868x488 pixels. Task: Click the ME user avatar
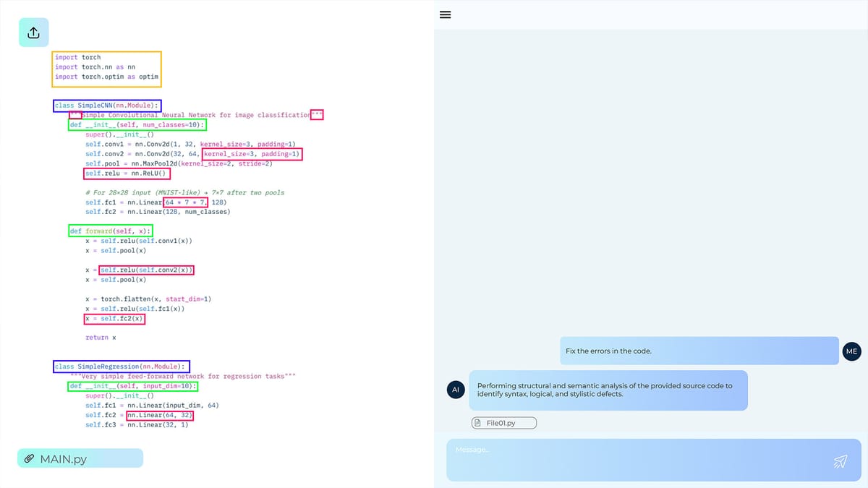click(851, 351)
